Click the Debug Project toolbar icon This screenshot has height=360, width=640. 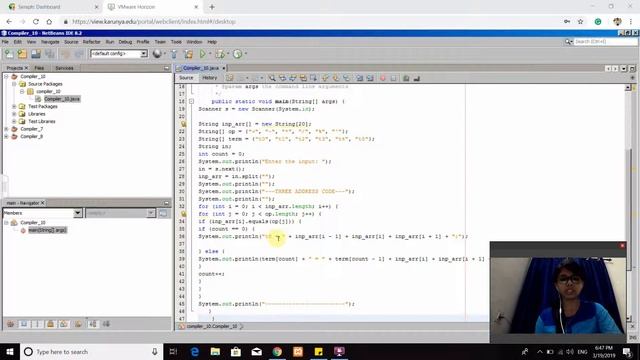[x=220, y=53]
